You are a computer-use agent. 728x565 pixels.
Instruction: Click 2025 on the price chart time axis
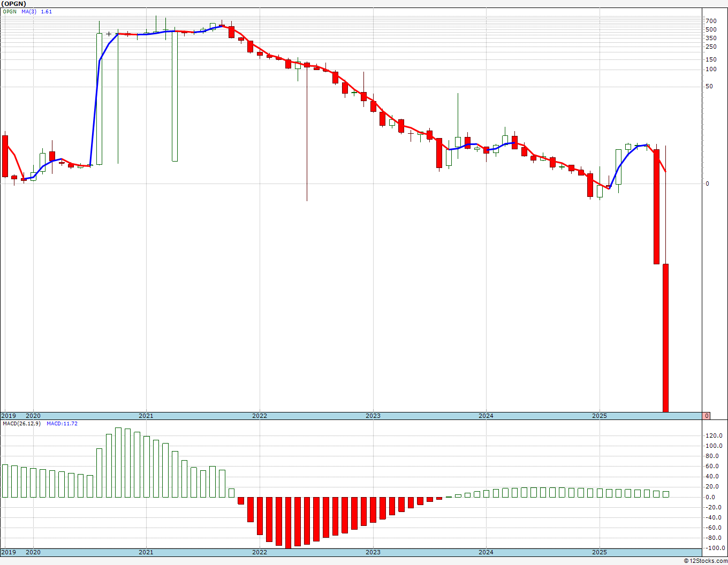pos(600,416)
